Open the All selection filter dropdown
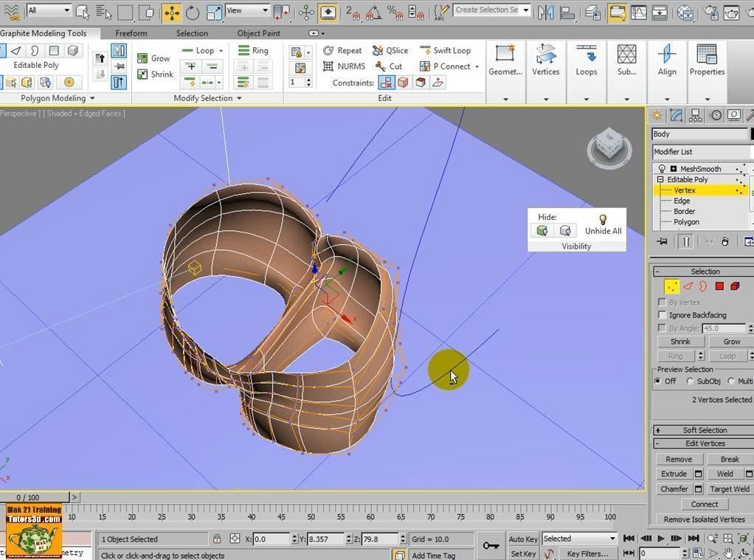754x560 pixels. (x=49, y=10)
